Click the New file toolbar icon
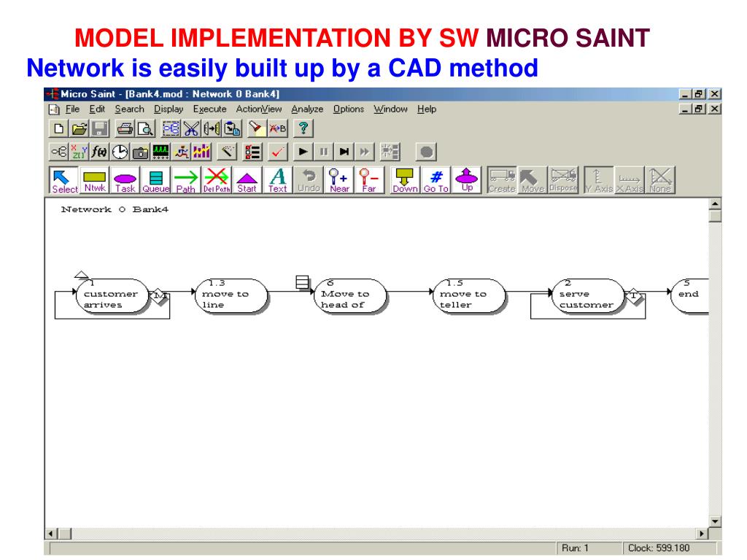 (58, 128)
